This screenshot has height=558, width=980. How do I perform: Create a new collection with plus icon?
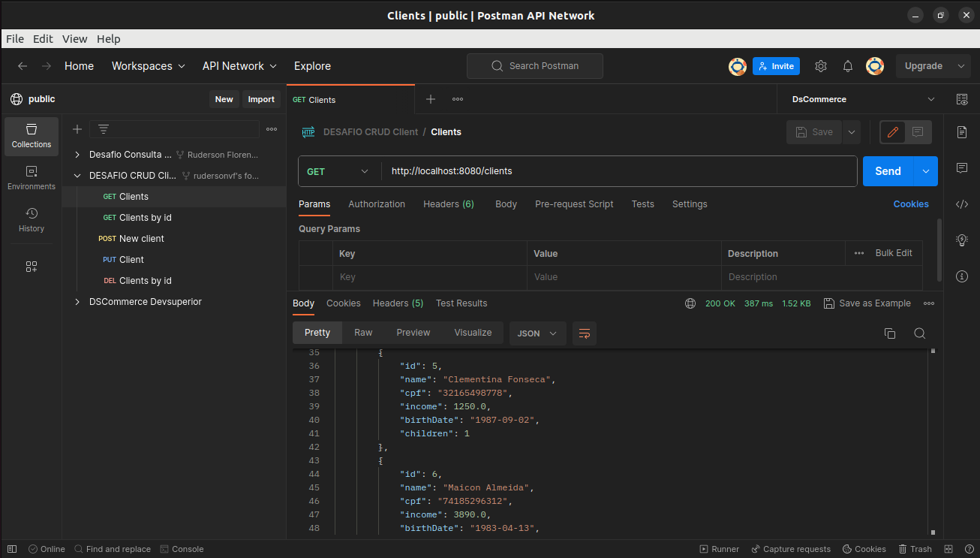(77, 129)
